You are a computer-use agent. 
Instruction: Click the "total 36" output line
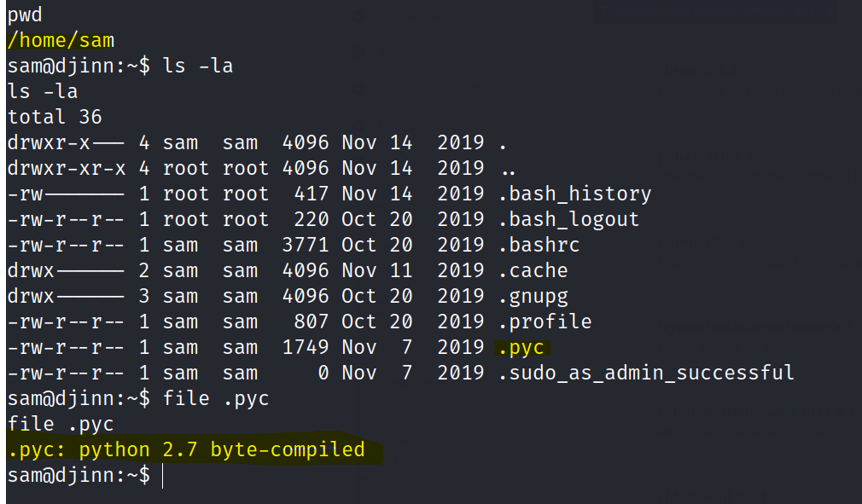point(55,117)
